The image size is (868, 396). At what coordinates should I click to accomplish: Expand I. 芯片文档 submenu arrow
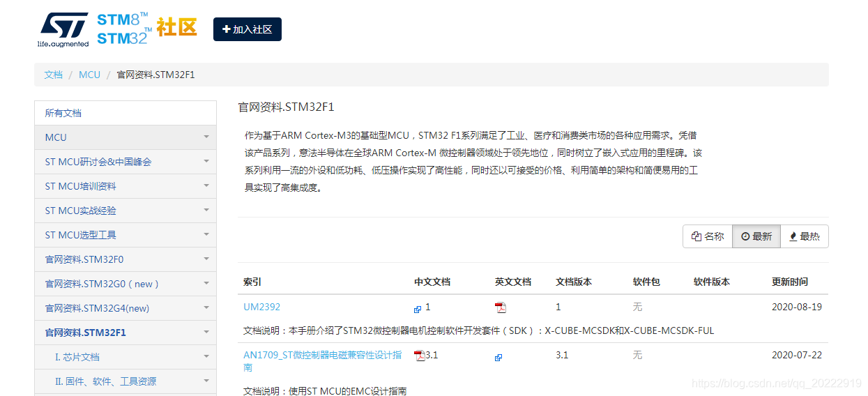[x=206, y=356]
